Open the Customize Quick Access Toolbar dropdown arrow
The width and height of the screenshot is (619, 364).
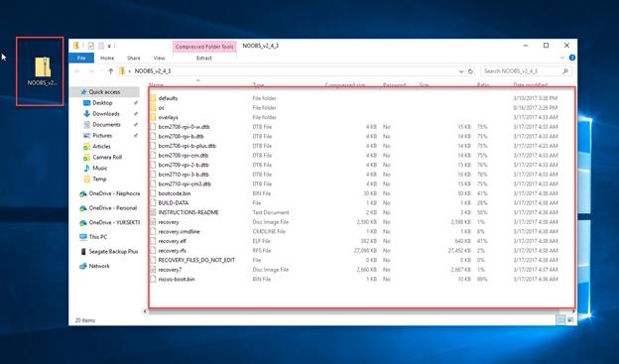pos(109,47)
